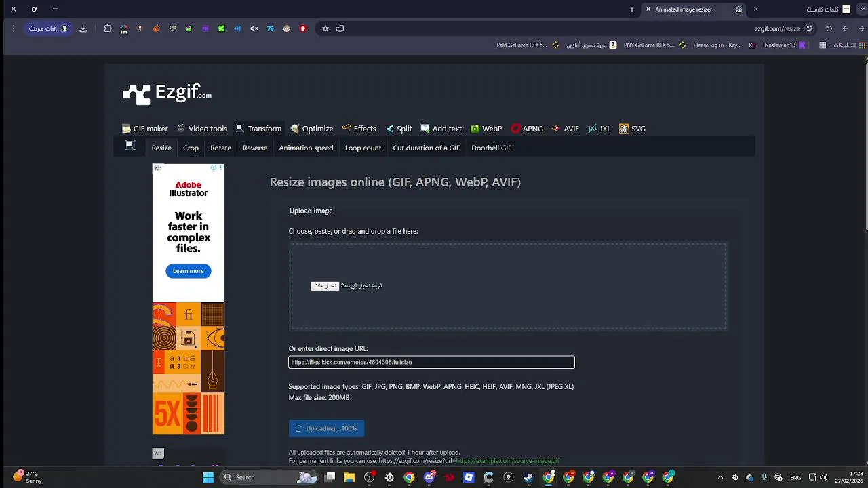Open the Optimize menu

click(x=312, y=129)
